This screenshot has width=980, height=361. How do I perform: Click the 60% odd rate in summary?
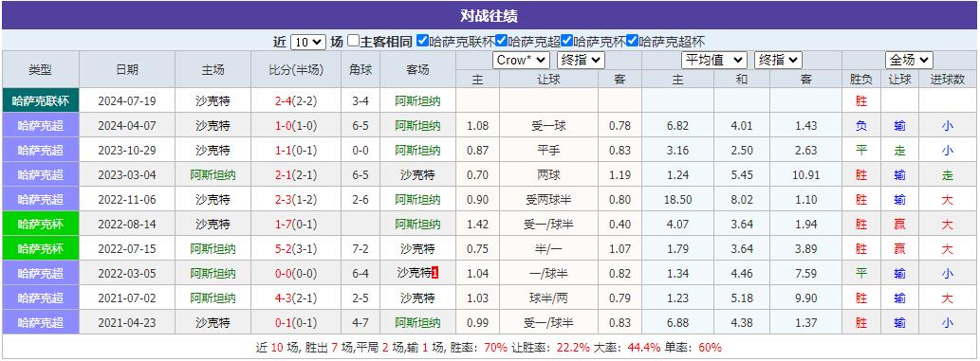(710, 347)
